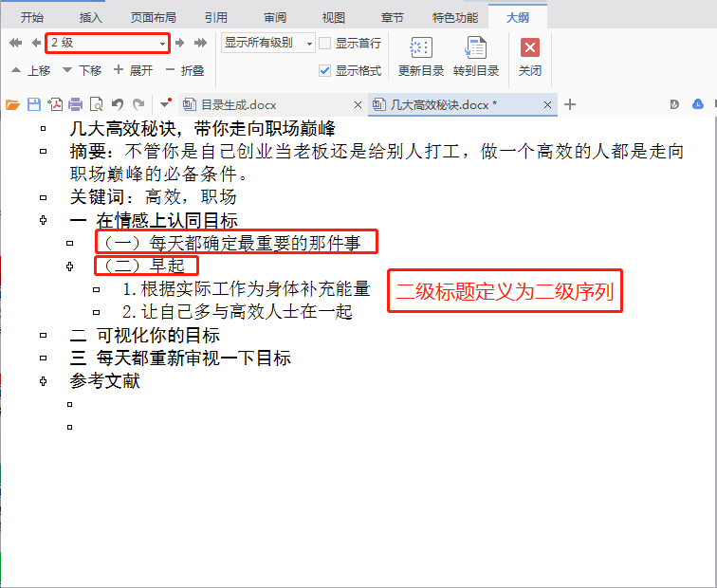The image size is (717, 588).
Task: Select title line 几大高效秘诀，带你走向职场巅峰
Action: tap(202, 129)
